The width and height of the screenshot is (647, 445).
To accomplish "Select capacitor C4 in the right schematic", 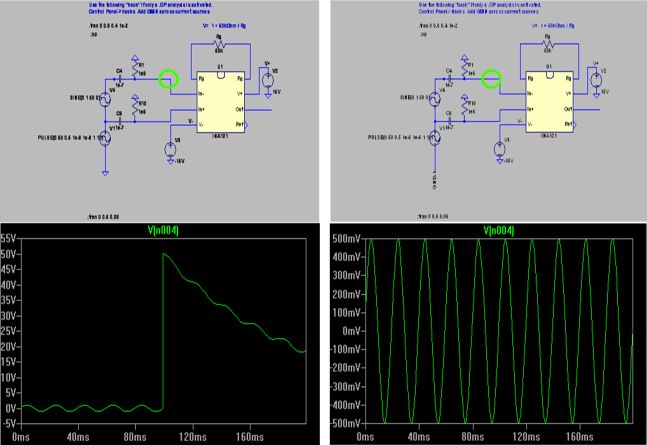I will tap(449, 79).
